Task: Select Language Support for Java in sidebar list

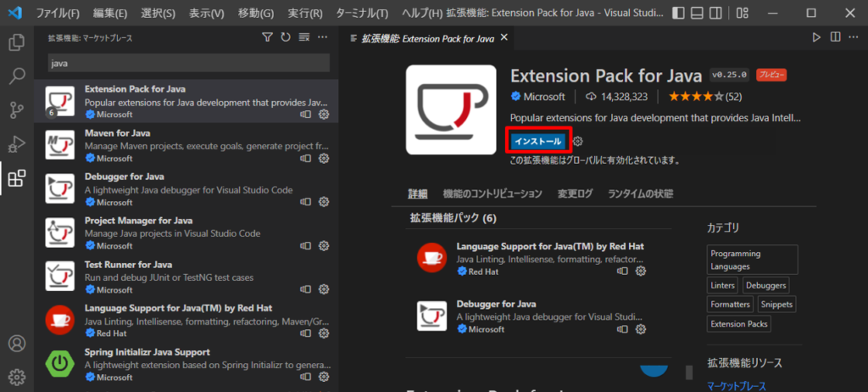Action: tap(186, 321)
